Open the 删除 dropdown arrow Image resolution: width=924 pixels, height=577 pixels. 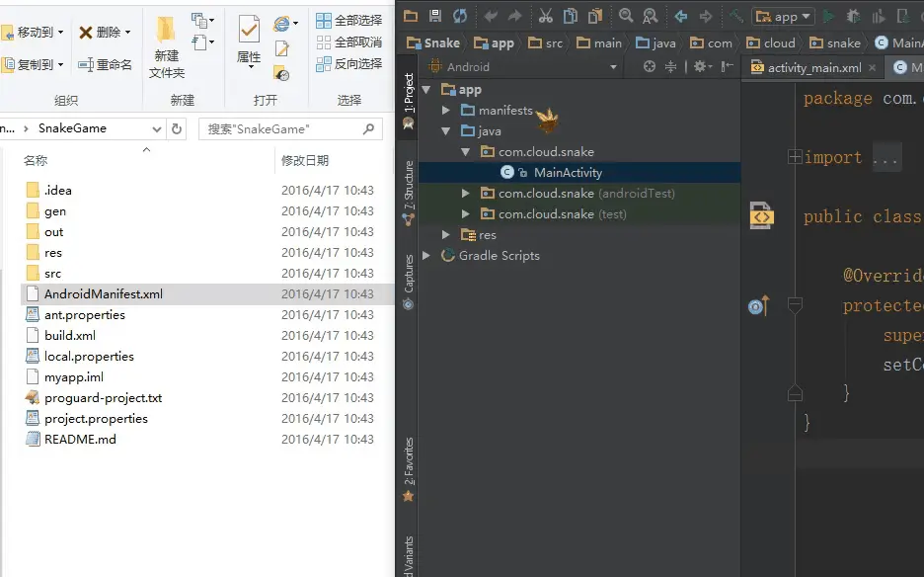click(128, 32)
